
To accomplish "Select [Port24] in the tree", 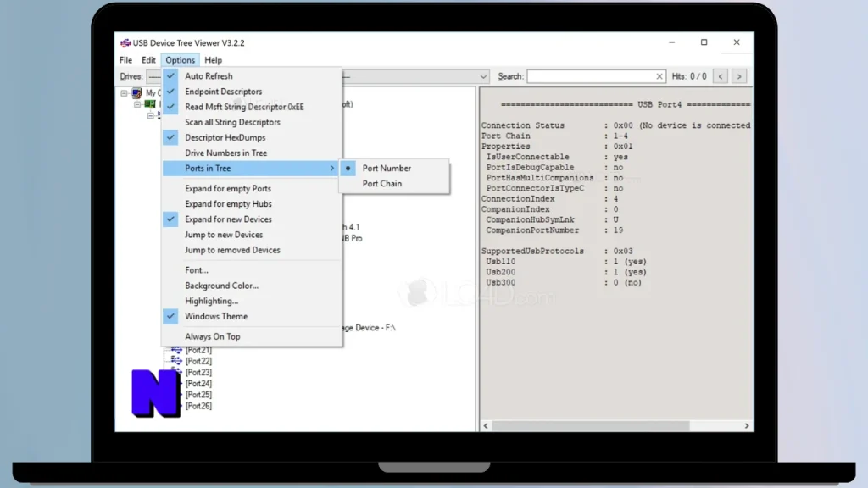I will 198,384.
